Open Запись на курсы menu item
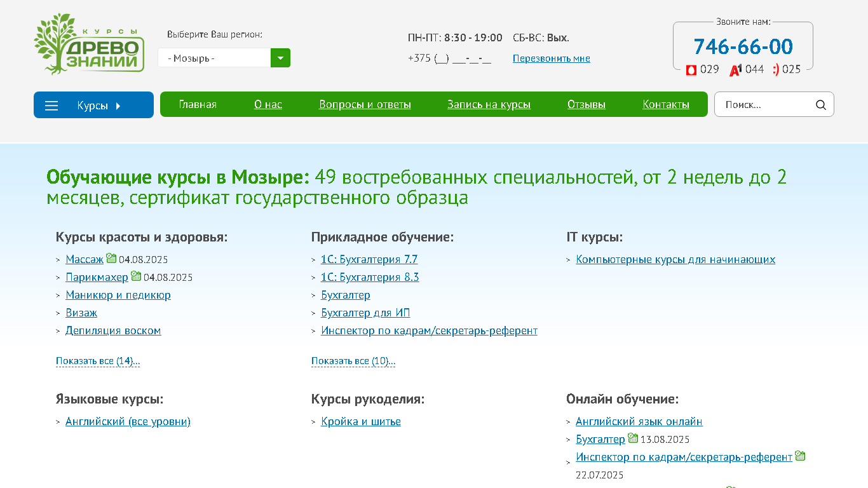The image size is (868, 488). pos(489,104)
